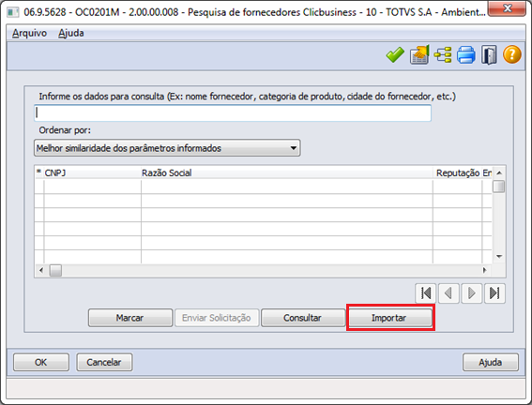This screenshot has width=532, height=405.
Task: Click the Consultar button
Action: click(x=303, y=318)
